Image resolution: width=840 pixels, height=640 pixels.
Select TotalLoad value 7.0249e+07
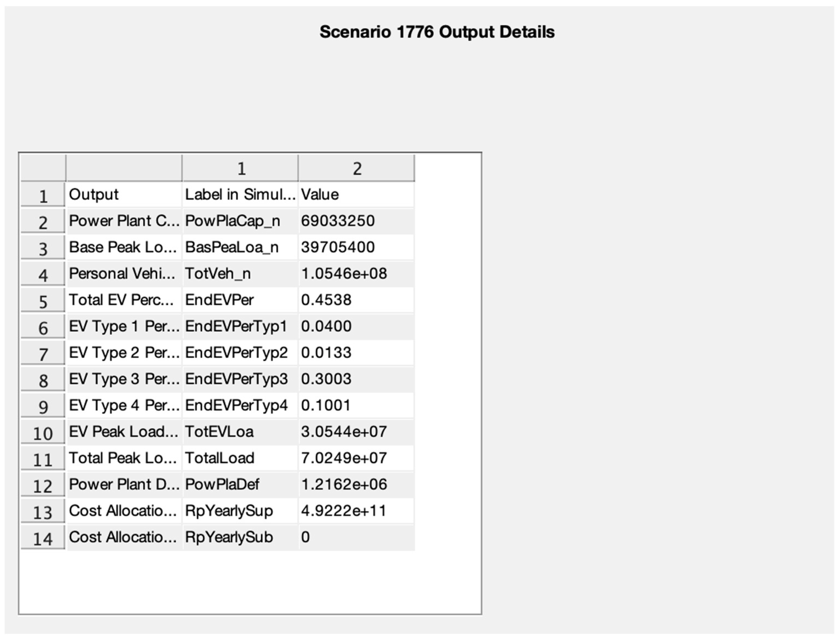tap(356, 458)
